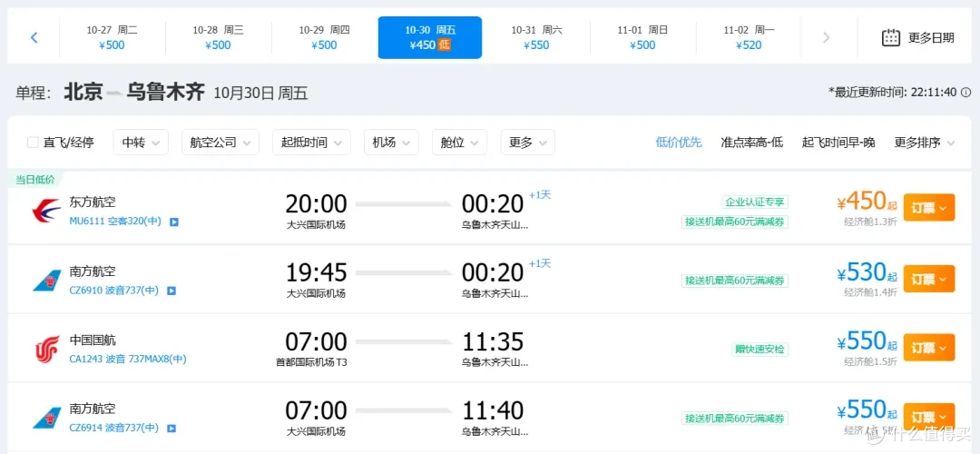Open the calendar icon for more dates
This screenshot has height=454, width=980.
pyautogui.click(x=891, y=37)
